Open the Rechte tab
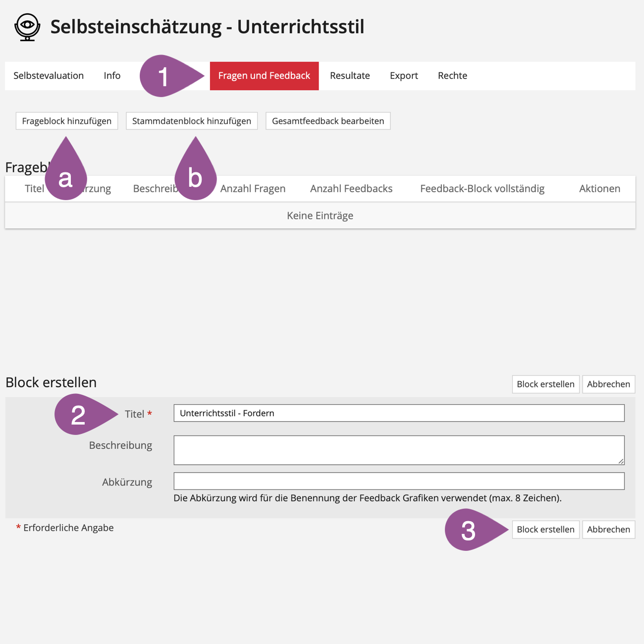Screen dimensions: 644x644 (x=452, y=76)
